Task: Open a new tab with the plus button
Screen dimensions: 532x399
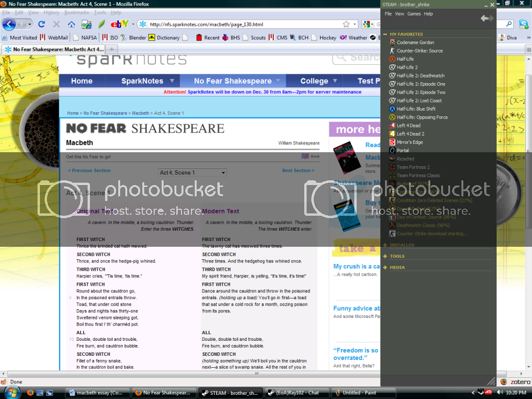Action: (x=112, y=49)
